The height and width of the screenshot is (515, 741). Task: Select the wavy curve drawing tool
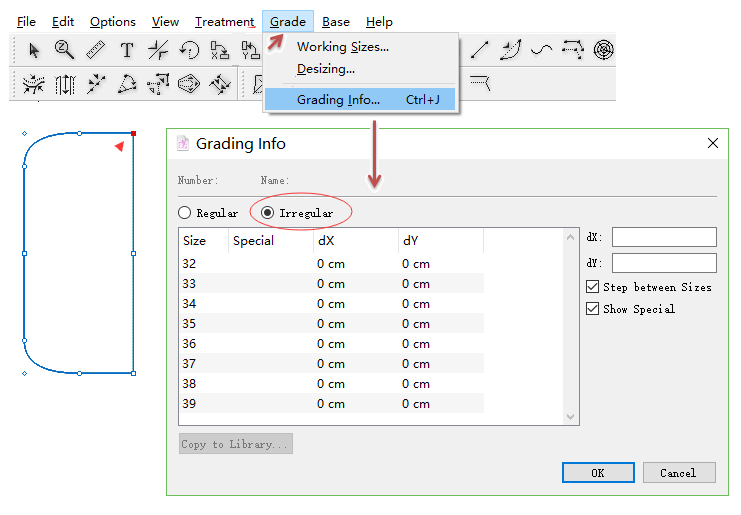pos(541,49)
